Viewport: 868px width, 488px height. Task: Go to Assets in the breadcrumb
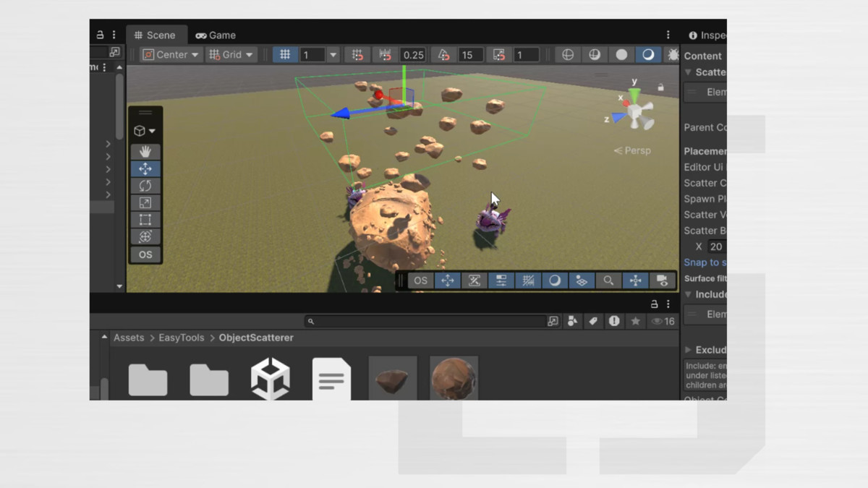pos(129,338)
